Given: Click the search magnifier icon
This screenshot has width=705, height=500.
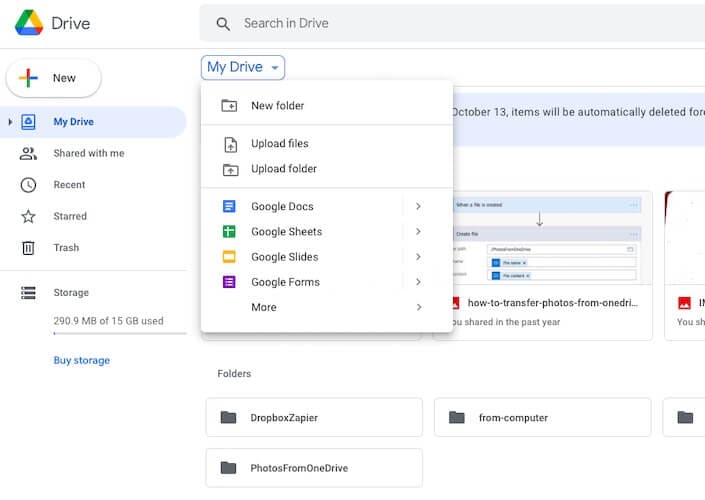Looking at the screenshot, I should (x=223, y=24).
